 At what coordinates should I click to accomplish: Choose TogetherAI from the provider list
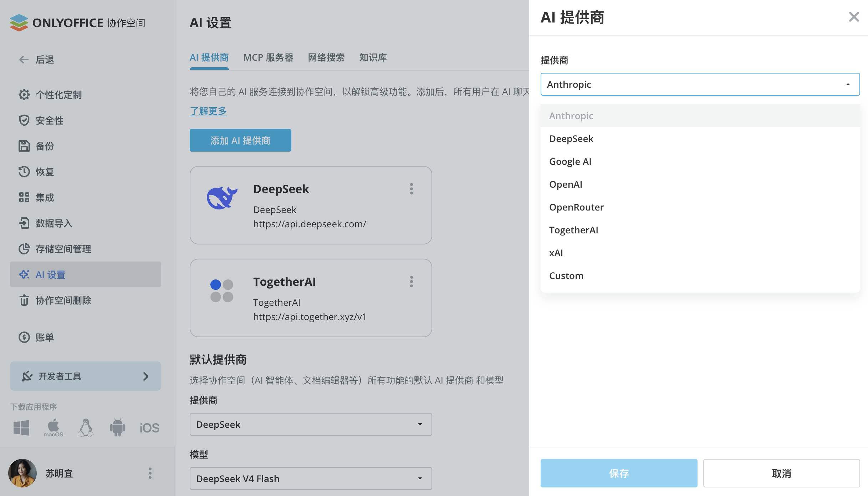click(700, 230)
